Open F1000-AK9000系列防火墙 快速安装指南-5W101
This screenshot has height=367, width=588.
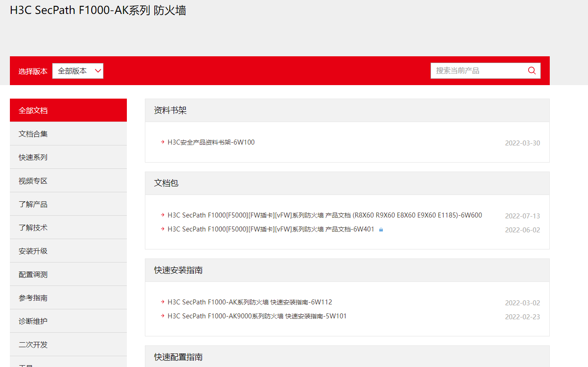(x=257, y=316)
